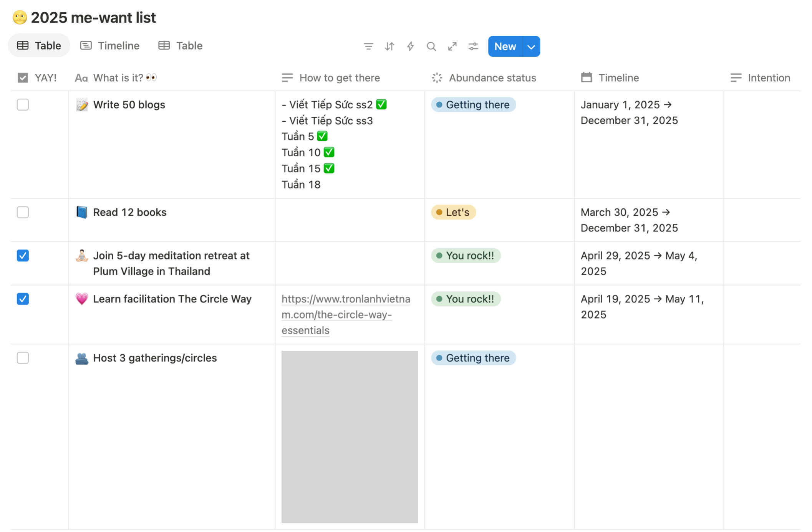Viewport: 812px width, 532px height.
Task: Open the Let's status selector
Action: (453, 212)
